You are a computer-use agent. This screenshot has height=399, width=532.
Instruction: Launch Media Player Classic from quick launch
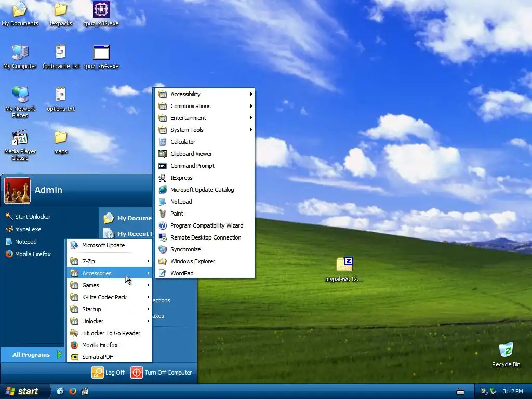pos(85,391)
